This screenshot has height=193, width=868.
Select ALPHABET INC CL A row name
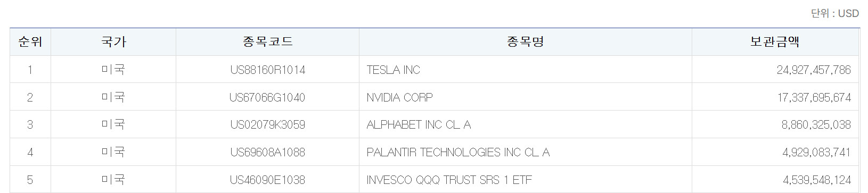tap(419, 125)
